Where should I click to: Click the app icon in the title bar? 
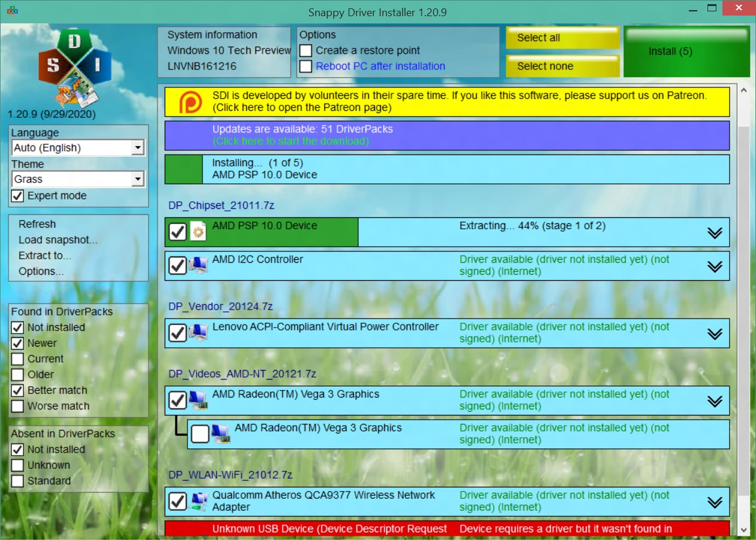(x=12, y=11)
